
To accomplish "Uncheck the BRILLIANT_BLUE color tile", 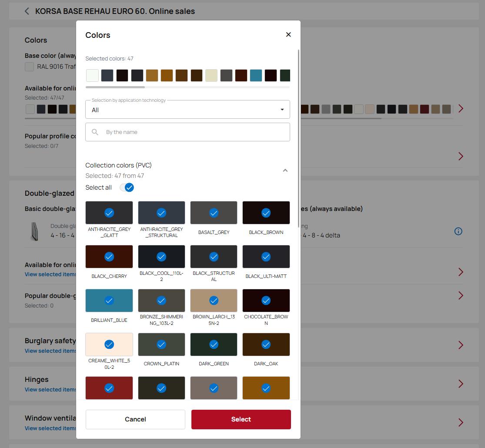I will pyautogui.click(x=109, y=301).
